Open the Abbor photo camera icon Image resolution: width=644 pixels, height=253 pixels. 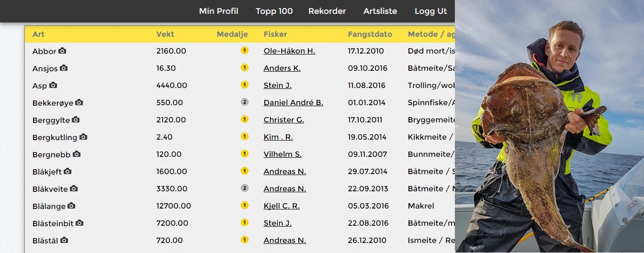pos(62,51)
